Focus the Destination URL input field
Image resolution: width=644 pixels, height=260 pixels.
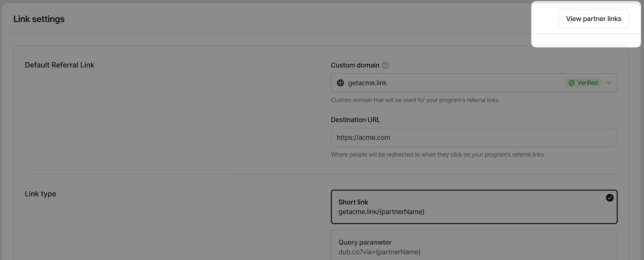click(474, 137)
